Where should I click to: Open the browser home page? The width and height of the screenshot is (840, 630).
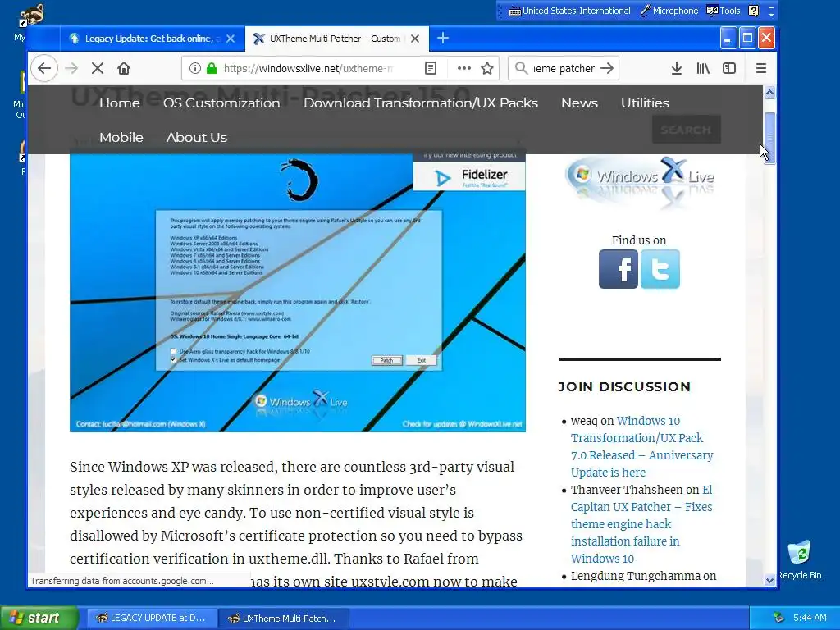[124, 68]
